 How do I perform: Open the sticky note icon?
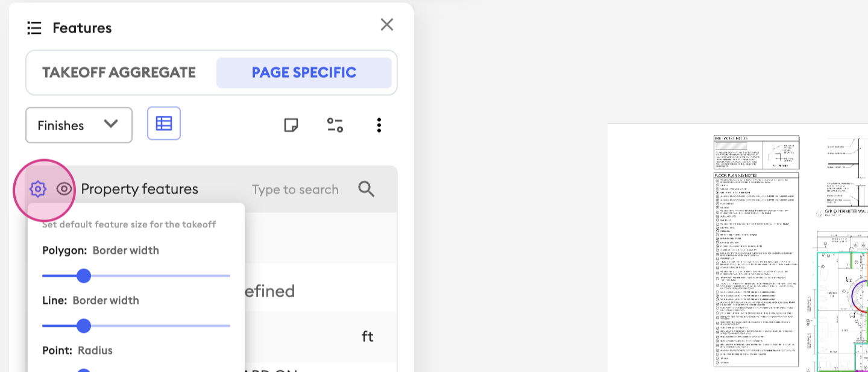coord(291,125)
